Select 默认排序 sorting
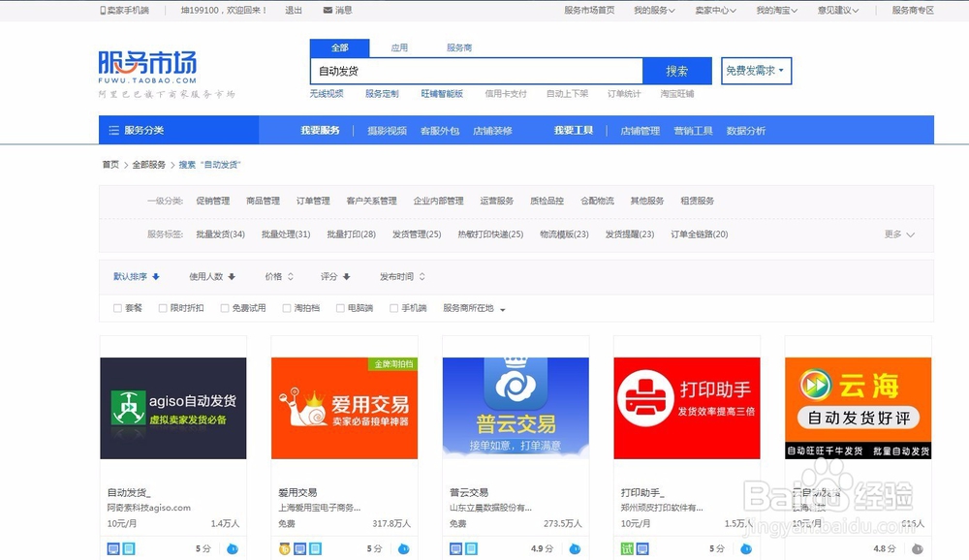The image size is (969, 560). point(136,276)
